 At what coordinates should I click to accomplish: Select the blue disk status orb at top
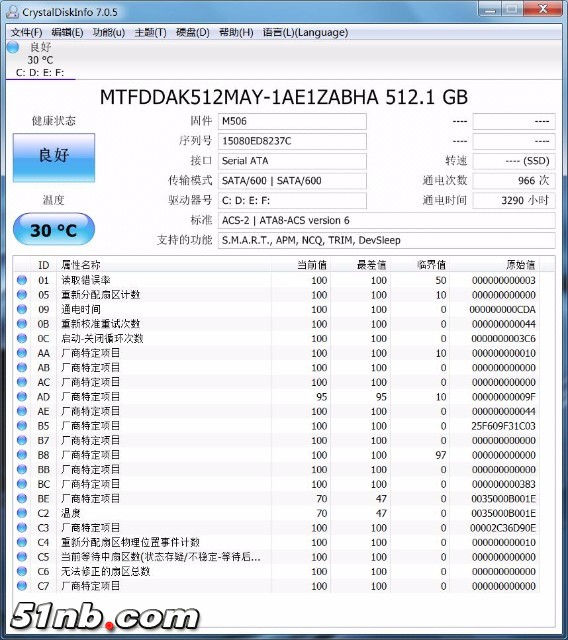(x=13, y=48)
